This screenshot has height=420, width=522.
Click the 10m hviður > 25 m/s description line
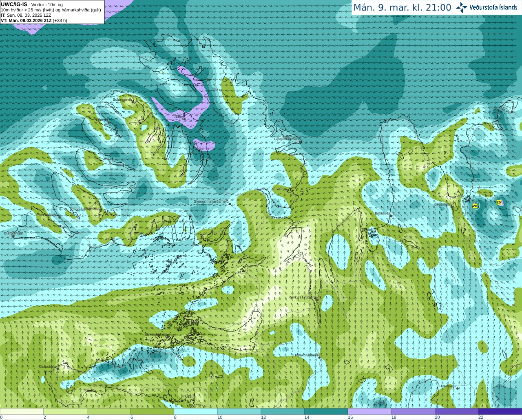[x=51, y=10]
